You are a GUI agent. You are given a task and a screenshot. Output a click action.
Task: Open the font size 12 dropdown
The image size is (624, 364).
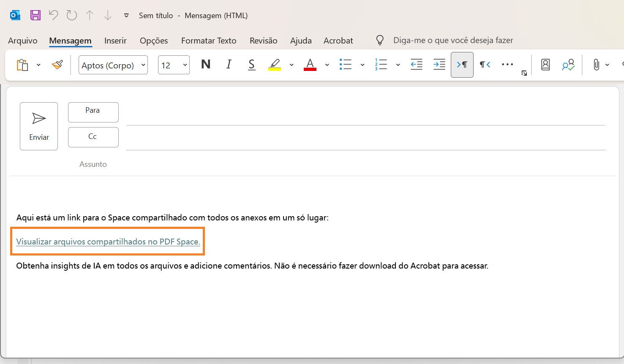[x=174, y=65]
